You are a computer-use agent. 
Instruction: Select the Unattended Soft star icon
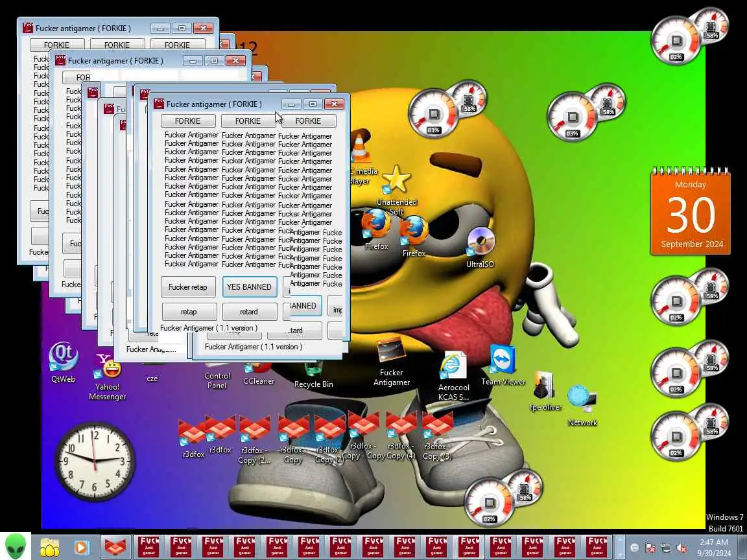(x=396, y=189)
